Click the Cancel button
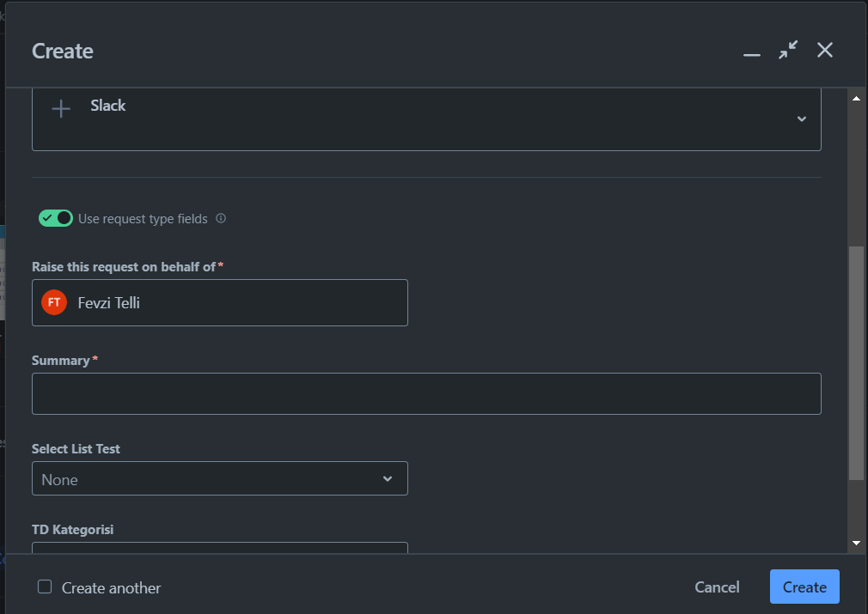The width and height of the screenshot is (868, 614). 717,587
